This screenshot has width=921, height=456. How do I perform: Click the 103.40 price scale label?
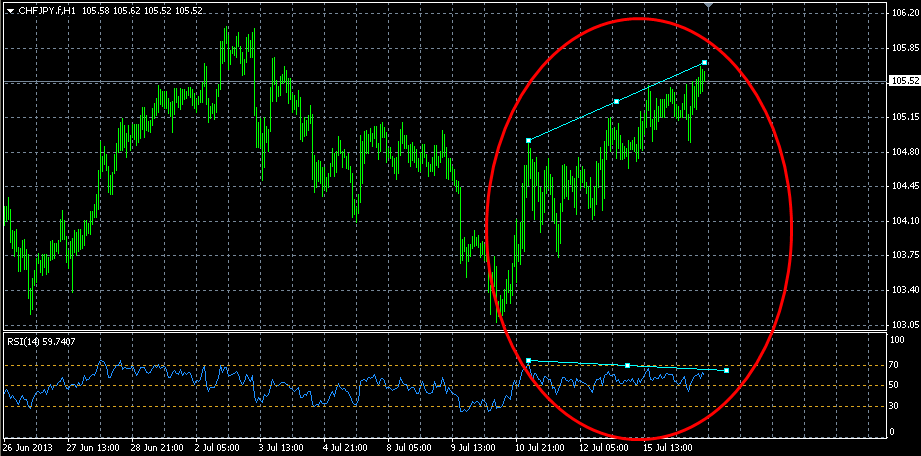point(905,290)
